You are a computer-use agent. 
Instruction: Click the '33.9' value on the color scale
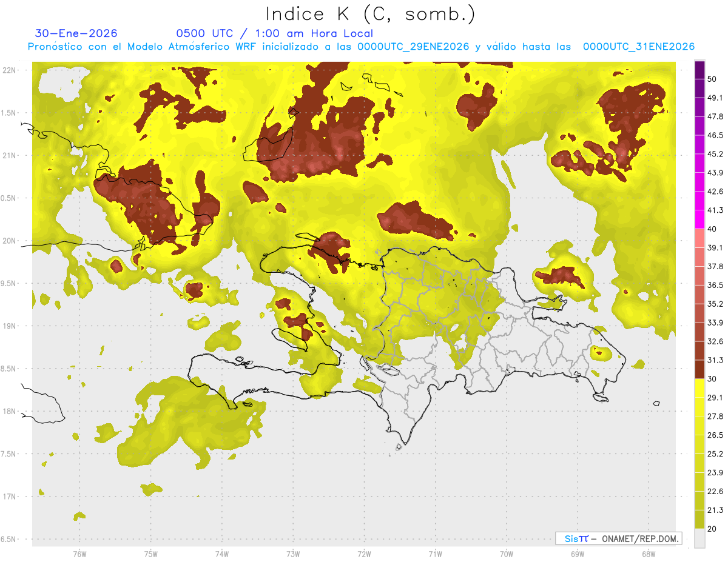click(x=715, y=323)
